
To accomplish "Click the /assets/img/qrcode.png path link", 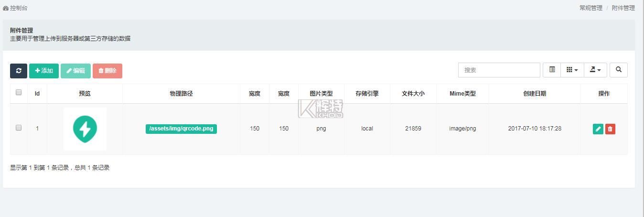I will [181, 129].
